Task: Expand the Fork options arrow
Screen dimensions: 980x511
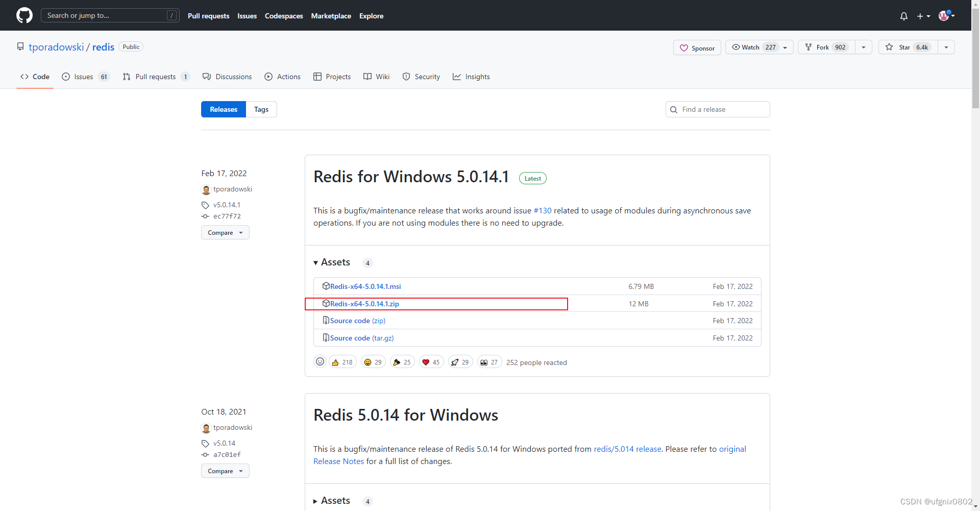Action: click(864, 47)
